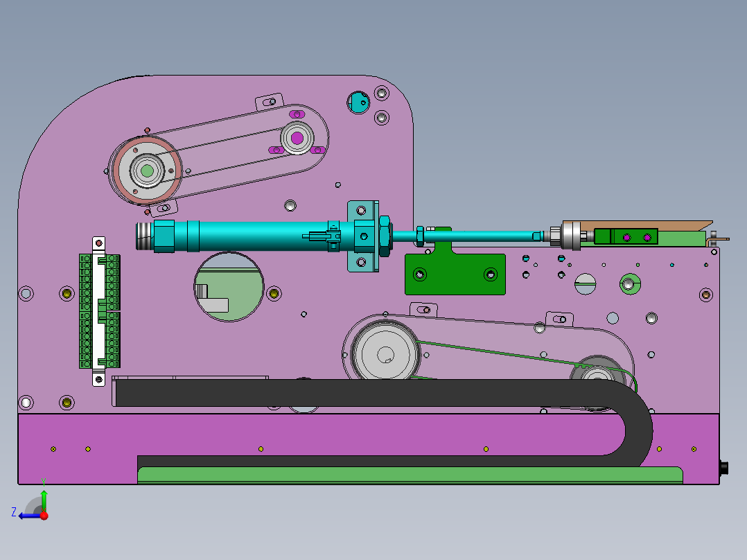
Task: Select the tan angled plate at top right
Action: click(x=638, y=225)
